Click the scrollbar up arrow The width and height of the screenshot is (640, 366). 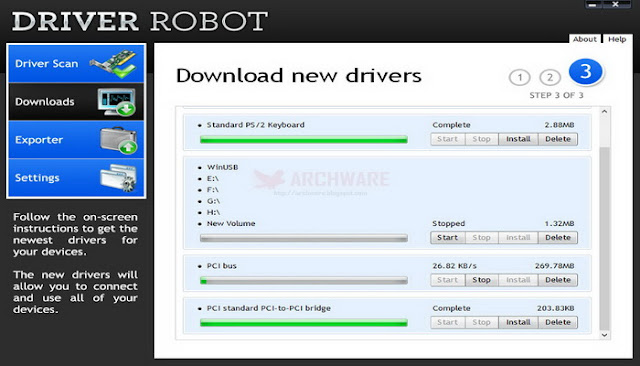(x=604, y=111)
